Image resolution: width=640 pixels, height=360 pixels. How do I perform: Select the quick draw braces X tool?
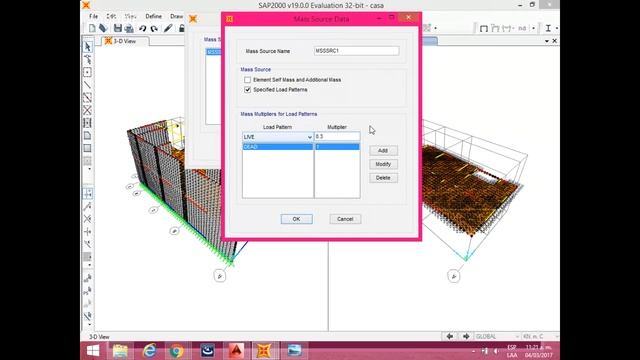click(87, 110)
